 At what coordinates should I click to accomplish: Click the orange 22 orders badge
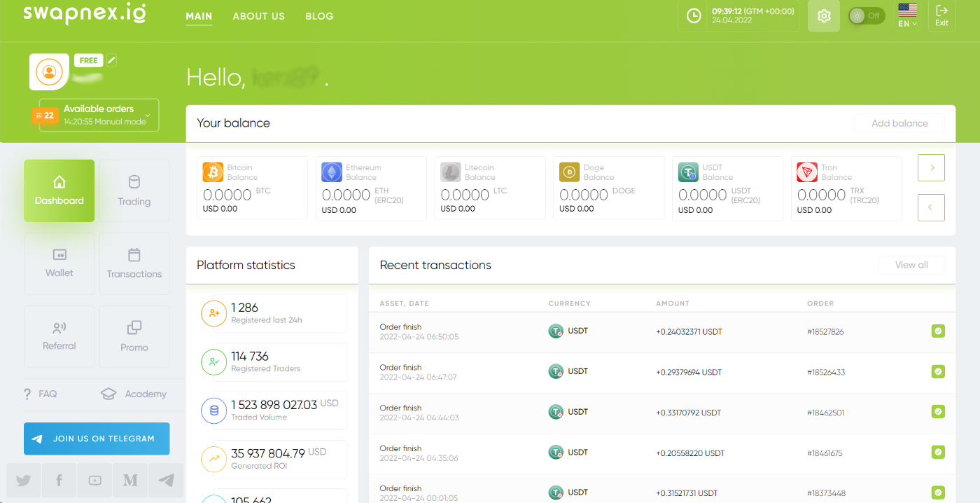[45, 116]
